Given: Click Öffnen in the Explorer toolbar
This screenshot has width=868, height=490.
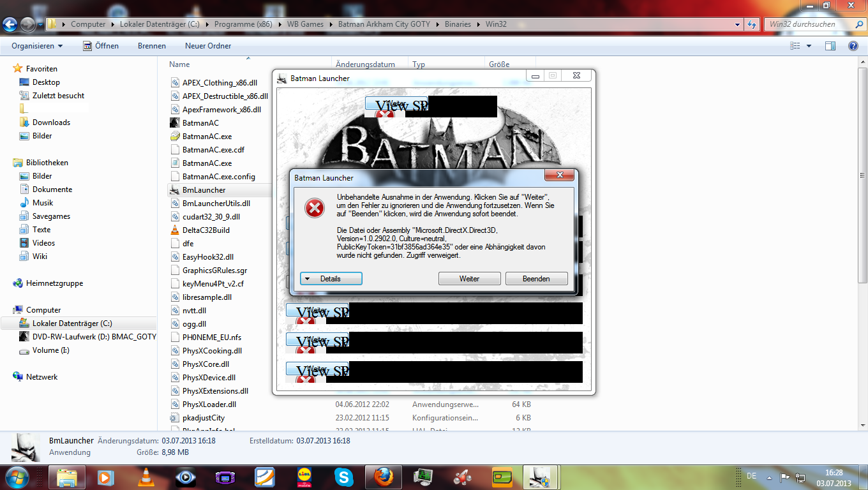Looking at the screenshot, I should pyautogui.click(x=101, y=46).
